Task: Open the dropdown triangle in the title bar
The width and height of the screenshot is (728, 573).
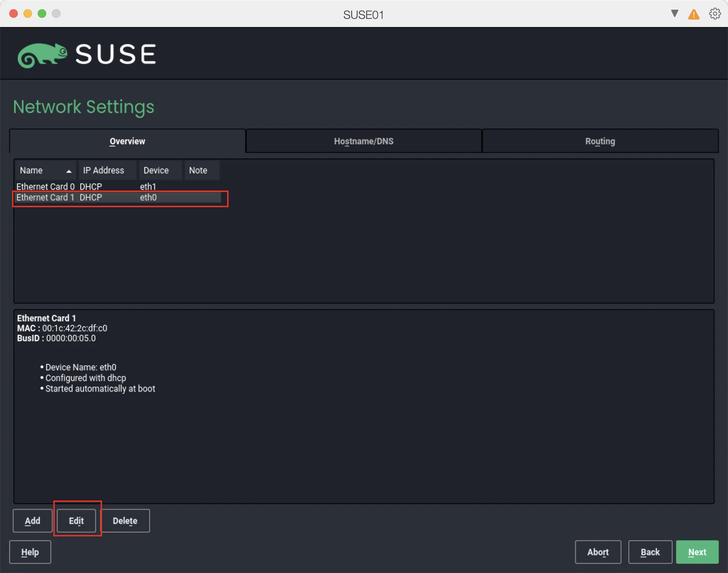Action: [674, 14]
